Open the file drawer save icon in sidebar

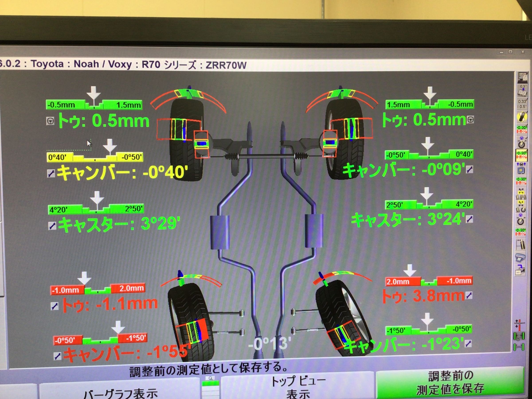click(x=520, y=270)
